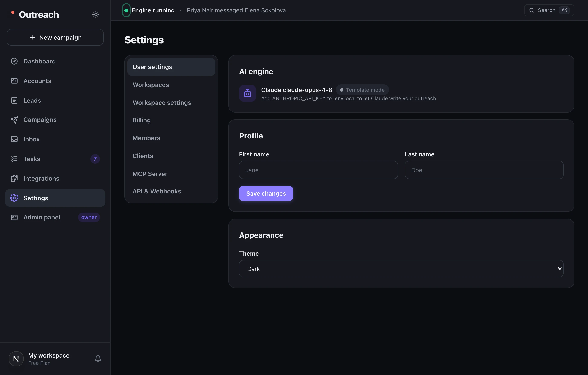Click the 'Engine running' status text
This screenshot has height=375, width=588.
[153, 10]
